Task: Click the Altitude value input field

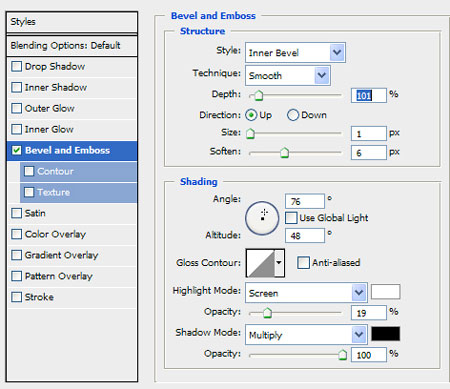Action: point(305,236)
